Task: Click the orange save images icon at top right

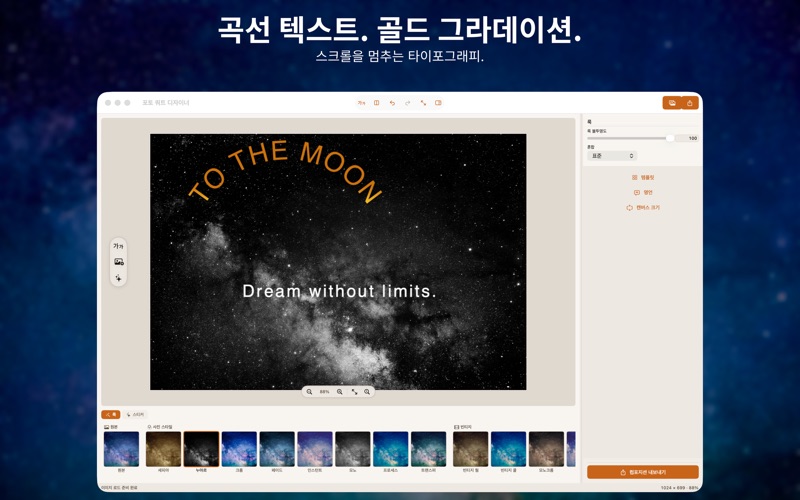Action: 672,103
